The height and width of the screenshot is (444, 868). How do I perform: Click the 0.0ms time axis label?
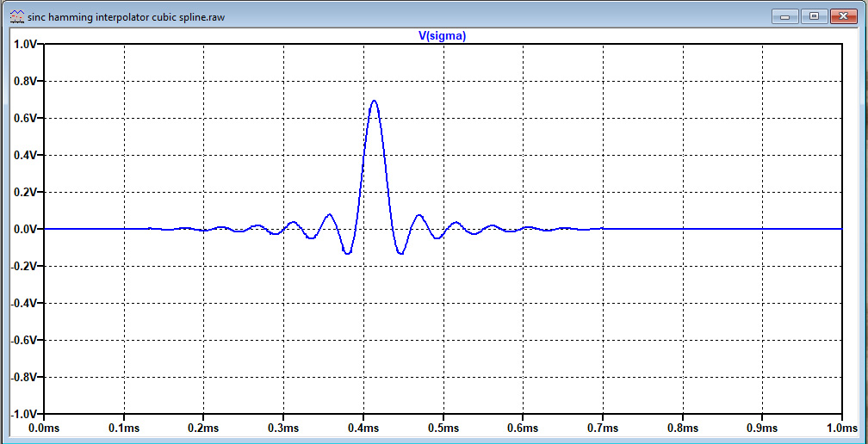(x=44, y=429)
